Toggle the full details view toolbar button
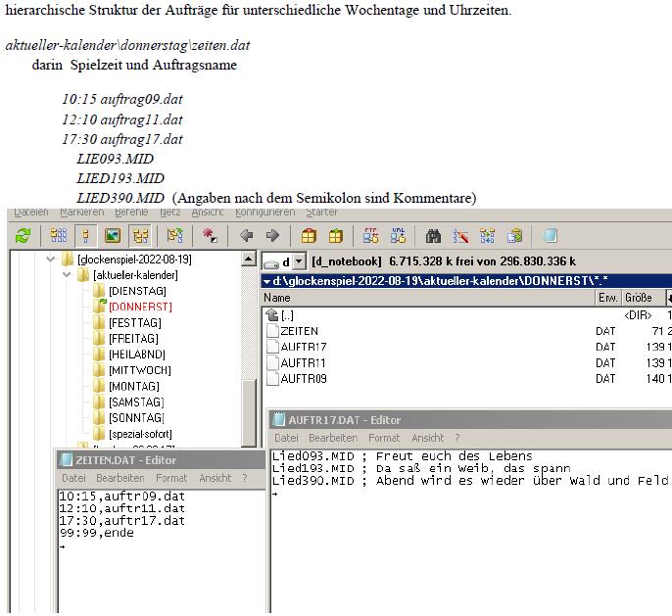This screenshot has width=672, height=616. 85,236
